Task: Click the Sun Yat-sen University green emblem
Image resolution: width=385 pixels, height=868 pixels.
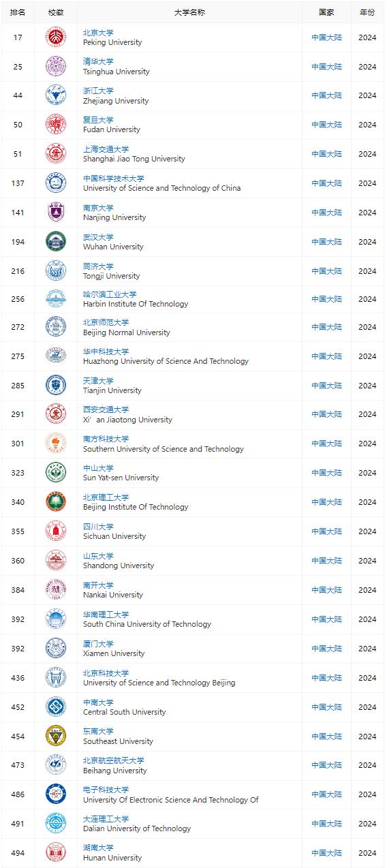Action: (x=56, y=473)
